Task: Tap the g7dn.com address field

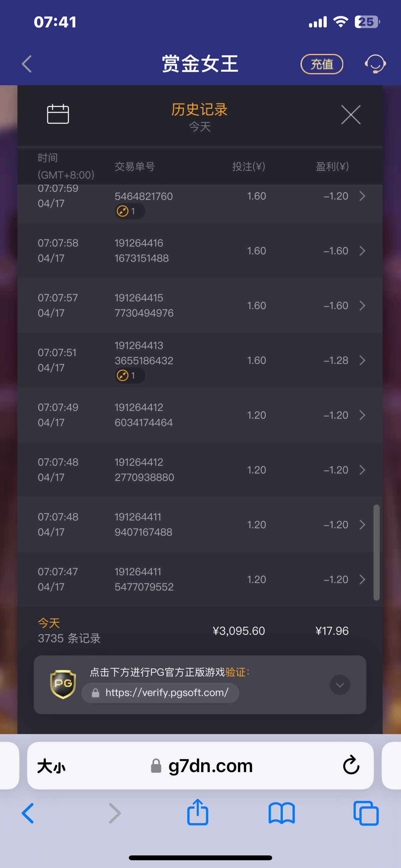Action: (x=200, y=766)
